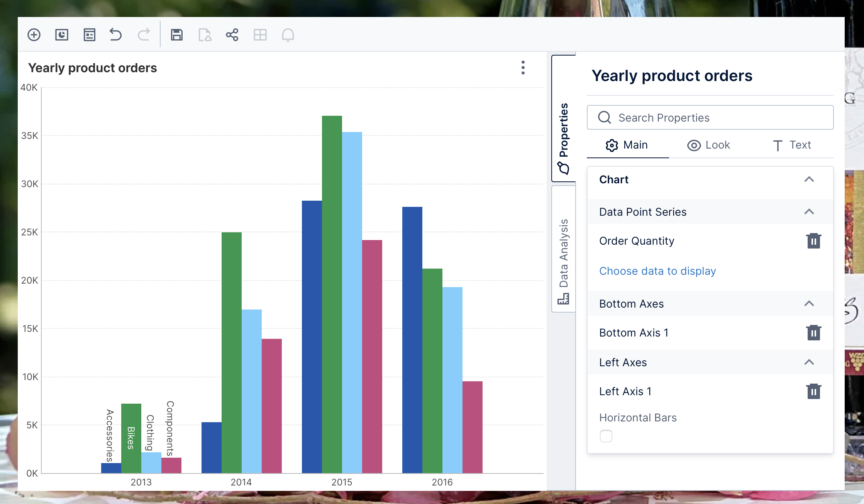Click the Choose data to display link
The height and width of the screenshot is (504, 864).
(657, 271)
